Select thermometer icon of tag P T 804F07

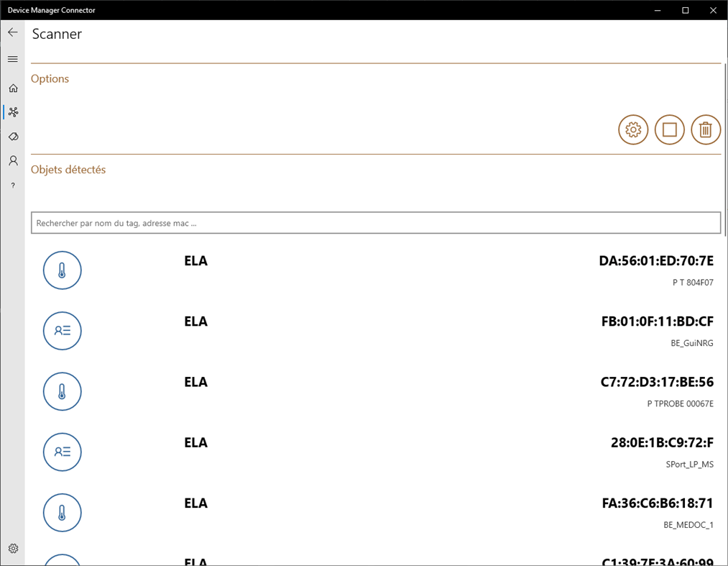62,270
